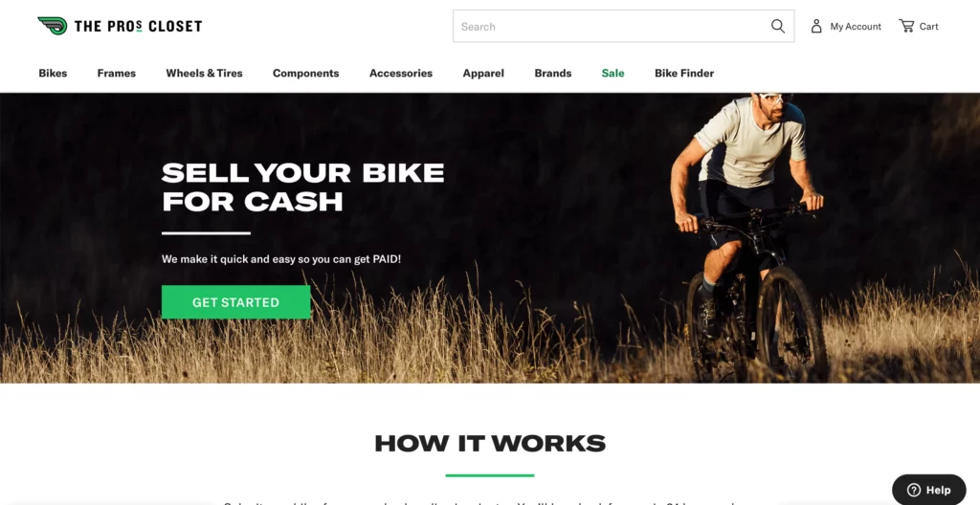Viewport: 980px width, 505px height.
Task: Click the magnifying glass search icon
Action: (x=777, y=26)
